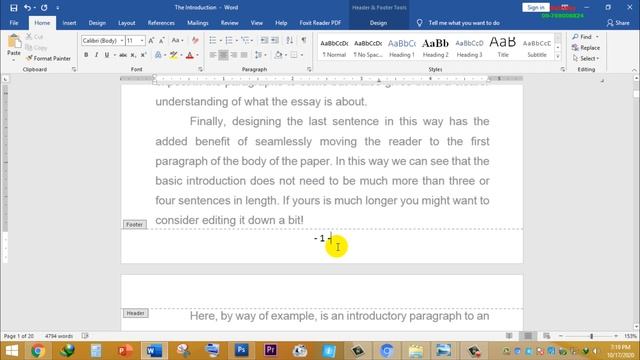
Task: Open the numbering list dropdown
Action: pyautogui.click(x=236, y=40)
